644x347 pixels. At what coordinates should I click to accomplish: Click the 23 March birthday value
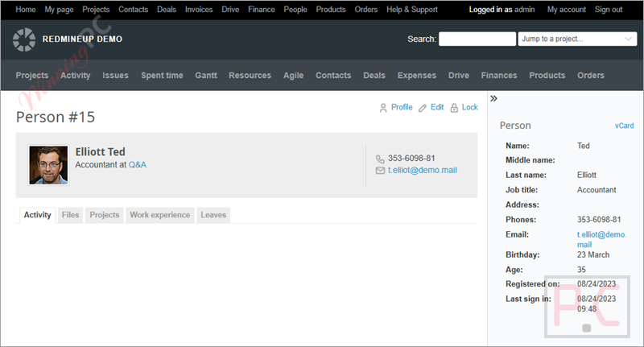(x=593, y=254)
